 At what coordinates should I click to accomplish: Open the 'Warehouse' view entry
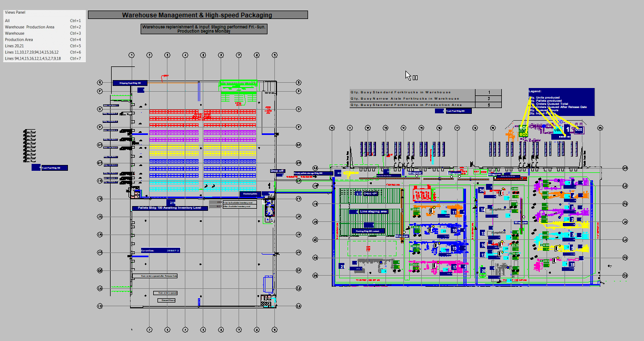point(15,33)
